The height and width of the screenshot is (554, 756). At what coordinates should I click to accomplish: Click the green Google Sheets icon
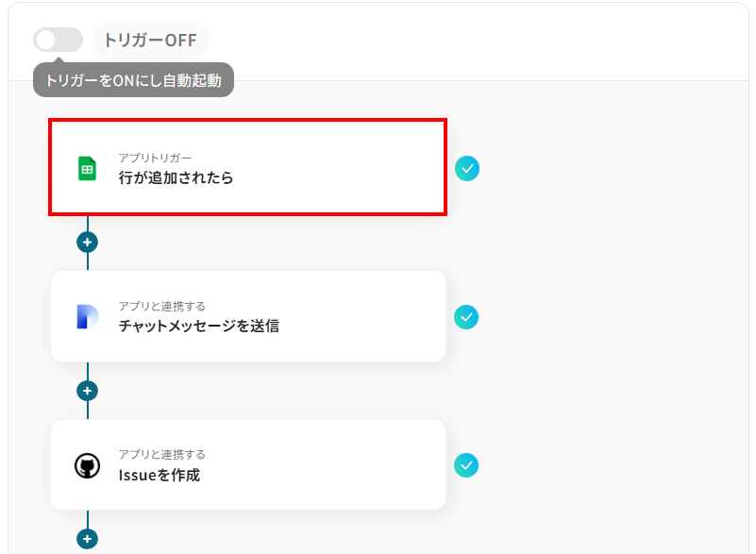[x=87, y=169]
